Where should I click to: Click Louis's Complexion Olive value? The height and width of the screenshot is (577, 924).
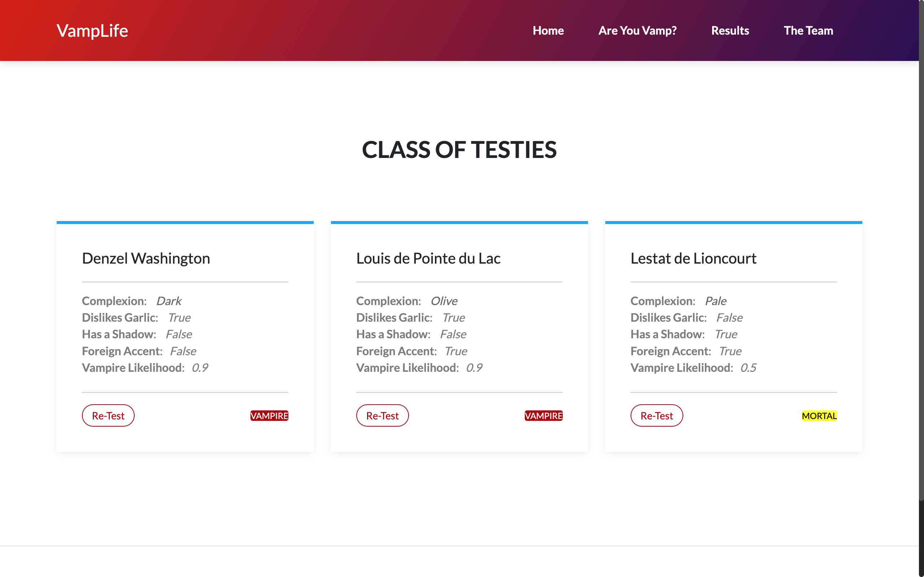pyautogui.click(x=444, y=301)
